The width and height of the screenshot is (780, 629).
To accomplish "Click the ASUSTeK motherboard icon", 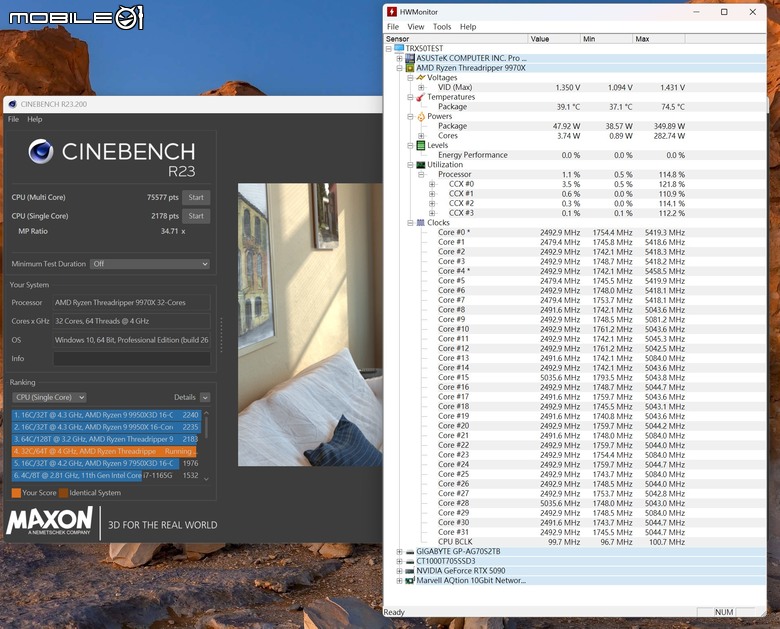I will [x=409, y=58].
